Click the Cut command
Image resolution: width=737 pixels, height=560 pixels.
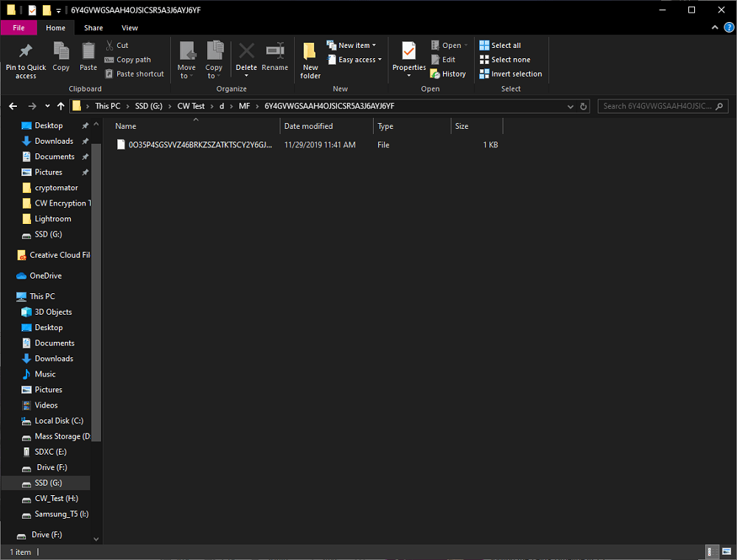[117, 45]
